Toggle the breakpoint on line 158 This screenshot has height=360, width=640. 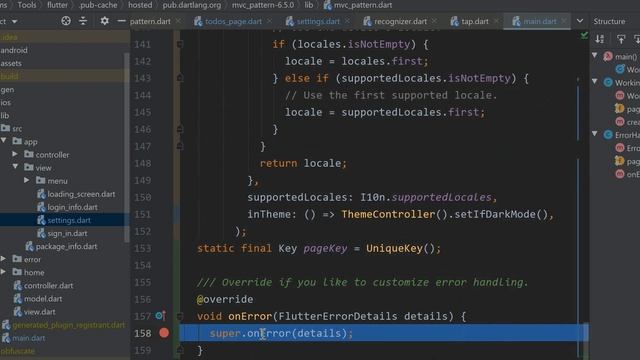click(x=164, y=333)
